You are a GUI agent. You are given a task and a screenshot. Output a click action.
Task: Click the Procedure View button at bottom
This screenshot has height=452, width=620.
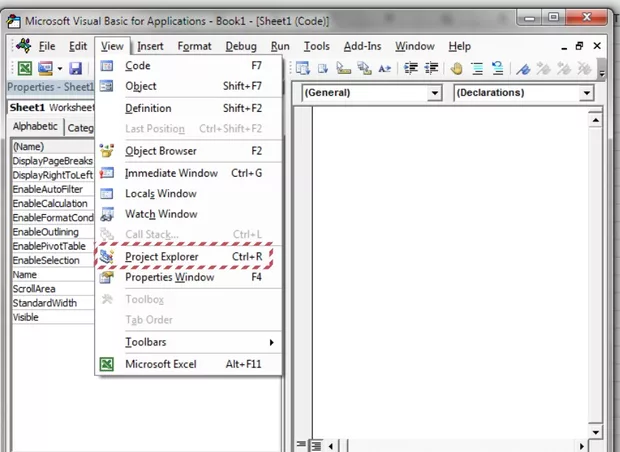(x=301, y=445)
